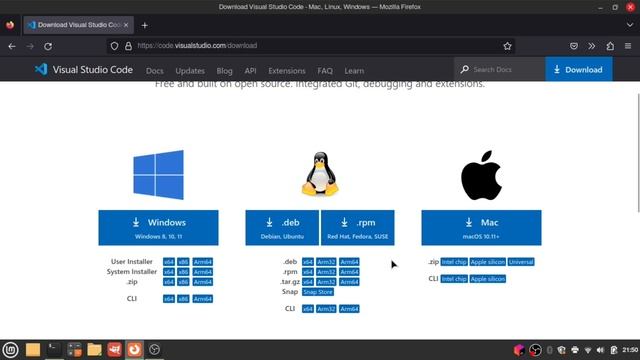Open the terminal from the taskbar
This screenshot has width=640, height=360.
click(53, 350)
